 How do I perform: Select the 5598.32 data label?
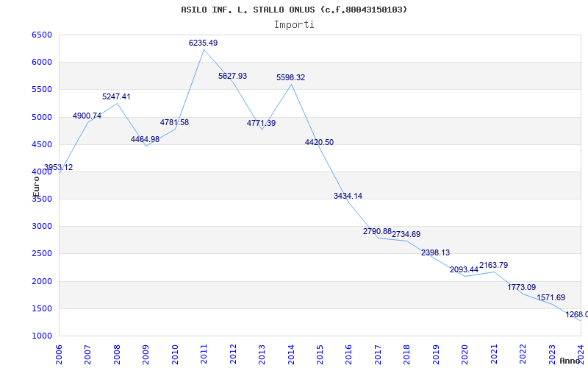click(290, 78)
